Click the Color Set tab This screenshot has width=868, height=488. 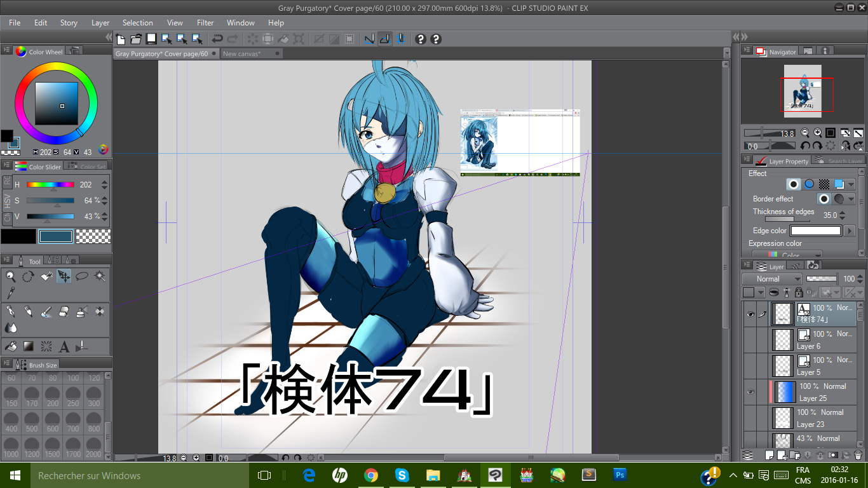(x=86, y=166)
